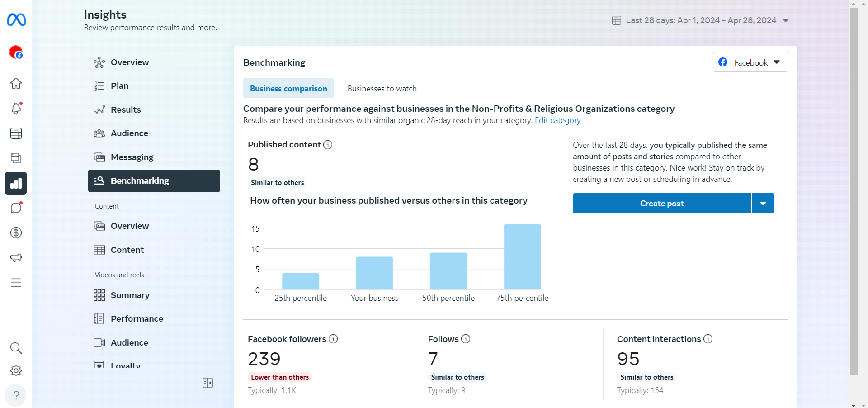Open the Inbox chat bubble icon

pos(16,208)
